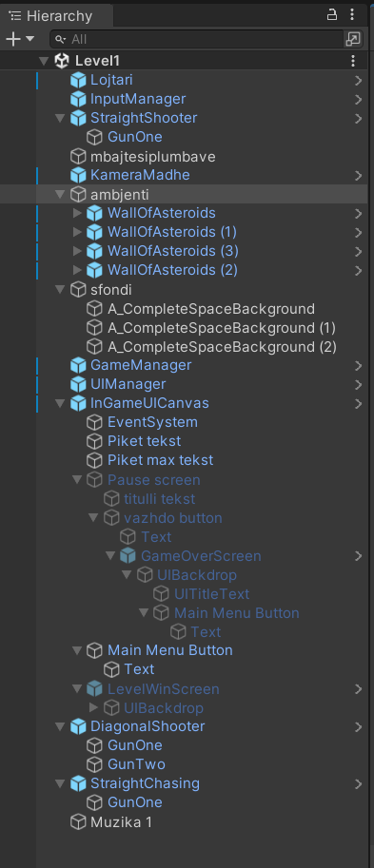Toggle the Hierarchy panel lock icon
Viewport: 374px width, 868px height.
pyautogui.click(x=332, y=15)
